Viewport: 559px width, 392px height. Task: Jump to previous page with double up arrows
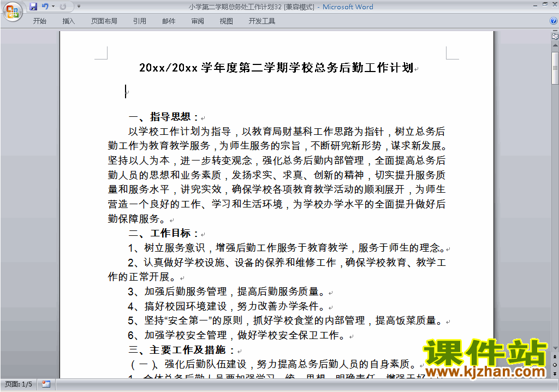tap(555, 357)
